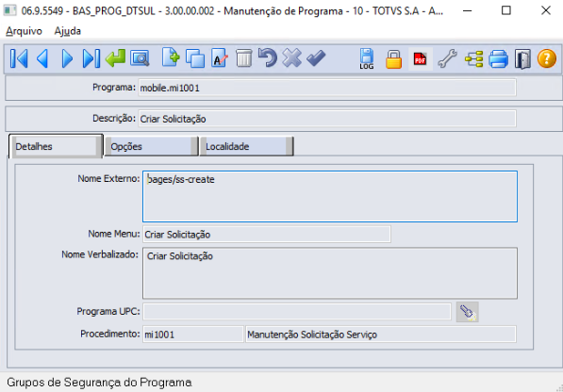Image resolution: width=563 pixels, height=392 pixels.
Task: Click the empty Programa UPC field
Action: 297,312
